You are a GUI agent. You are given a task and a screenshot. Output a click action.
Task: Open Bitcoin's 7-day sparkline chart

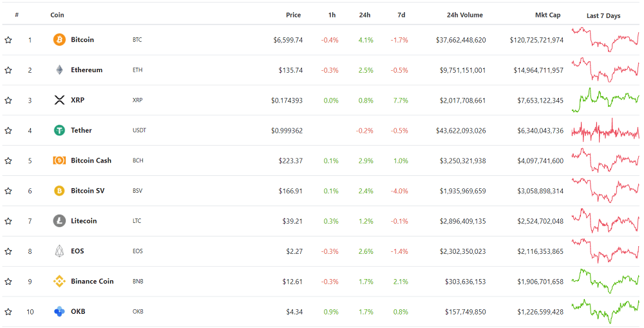click(x=605, y=39)
